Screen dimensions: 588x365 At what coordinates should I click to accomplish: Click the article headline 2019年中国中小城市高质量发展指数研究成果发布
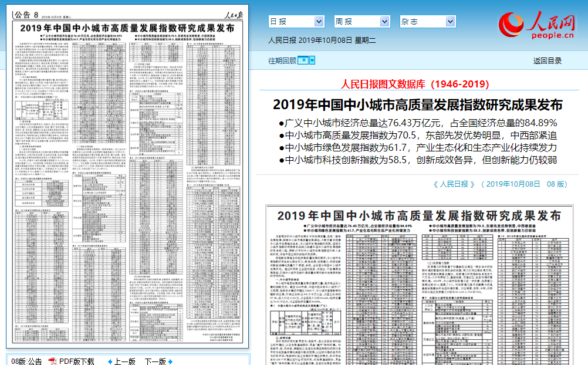(x=418, y=105)
